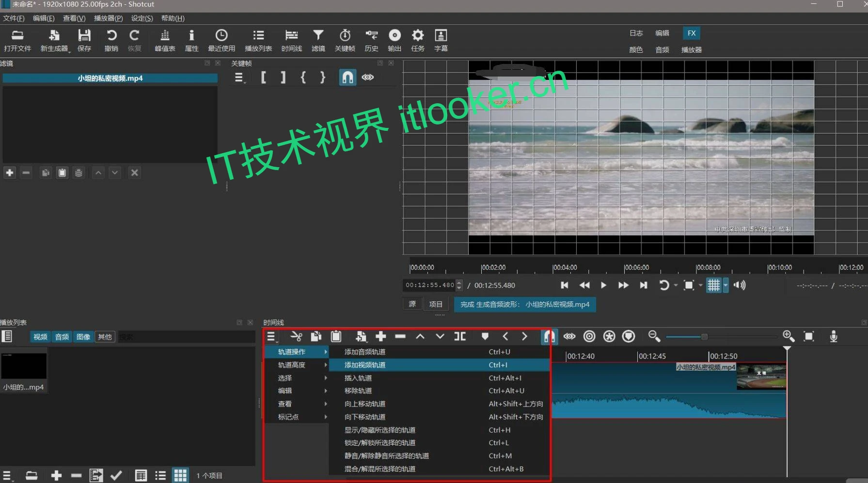Split playhead using the timeline split icon

point(459,336)
